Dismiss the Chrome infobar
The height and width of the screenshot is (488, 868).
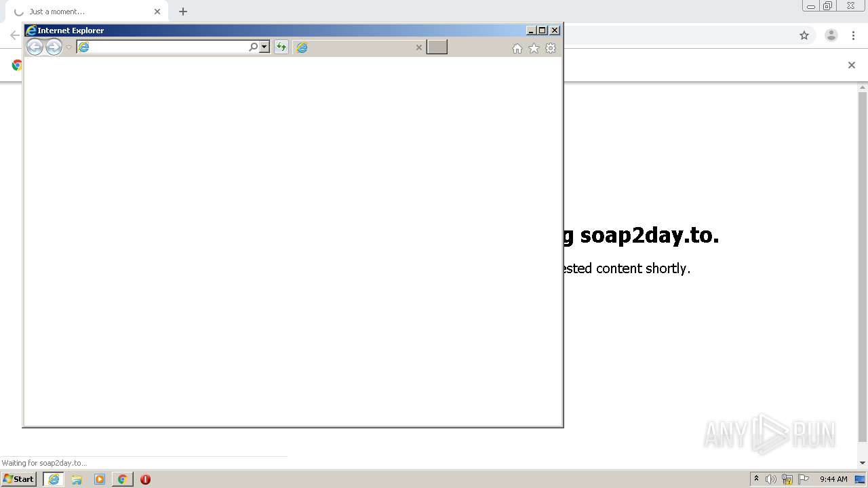click(852, 65)
